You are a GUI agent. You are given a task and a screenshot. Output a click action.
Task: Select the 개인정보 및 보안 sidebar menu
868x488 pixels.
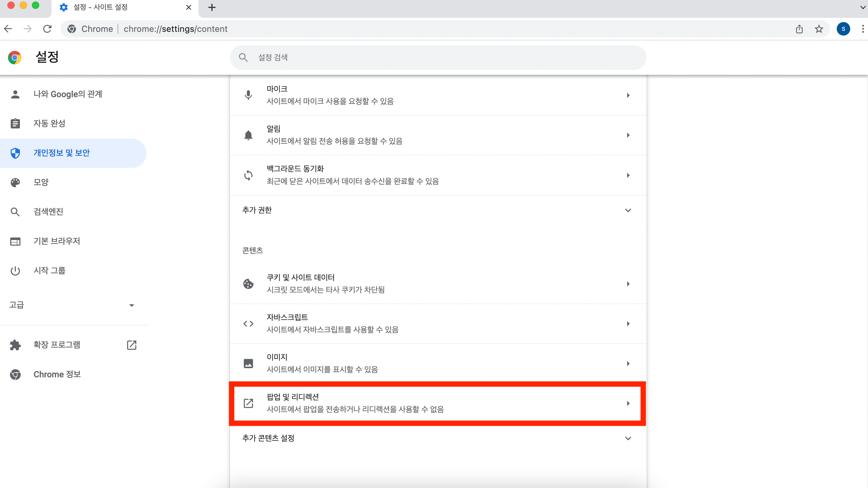[62, 153]
